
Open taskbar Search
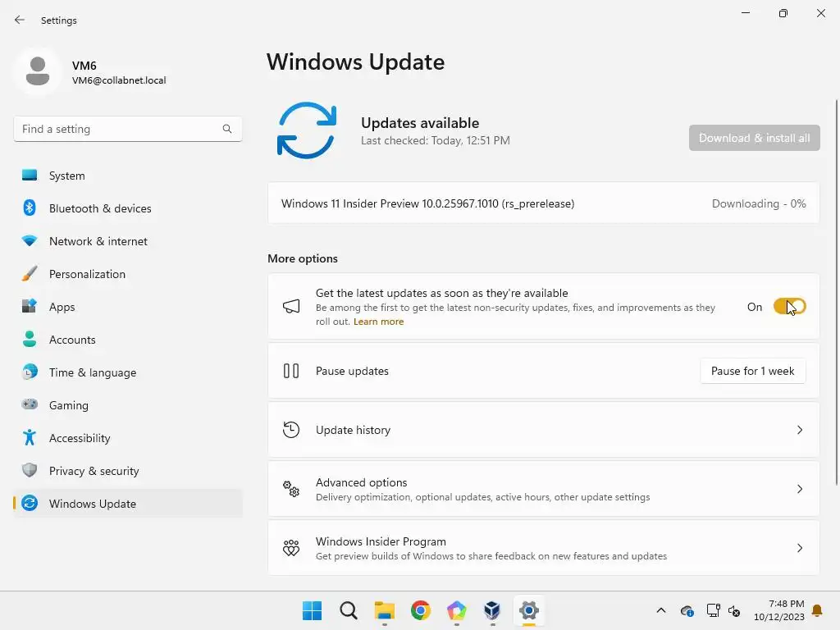click(x=348, y=610)
